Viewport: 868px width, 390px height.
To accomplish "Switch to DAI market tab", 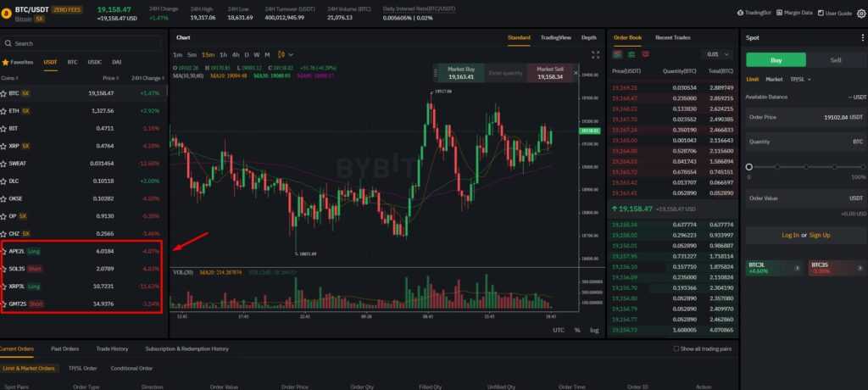I will (x=117, y=62).
